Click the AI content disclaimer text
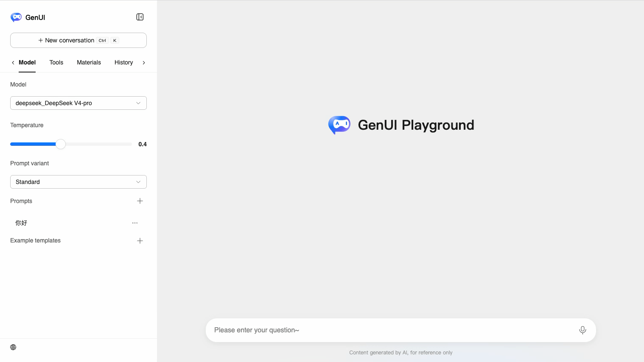Image resolution: width=644 pixels, height=362 pixels. [x=401, y=353]
